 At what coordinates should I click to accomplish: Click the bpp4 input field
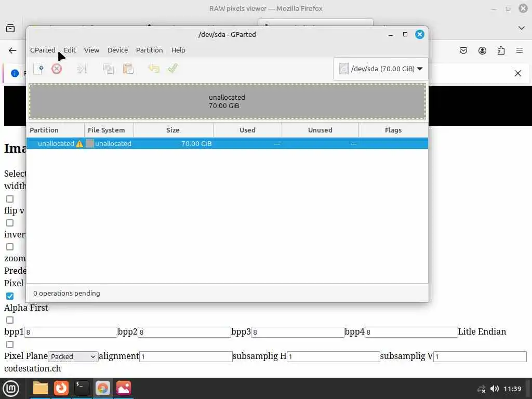point(411,332)
